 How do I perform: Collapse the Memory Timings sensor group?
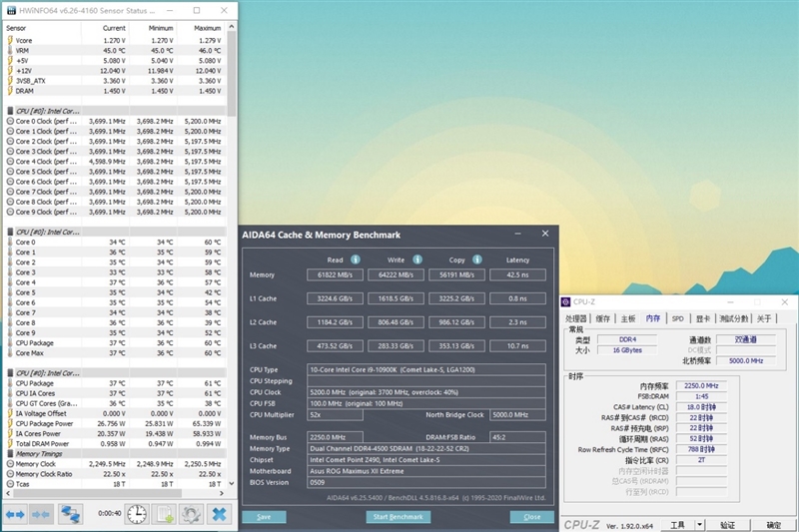(10, 453)
